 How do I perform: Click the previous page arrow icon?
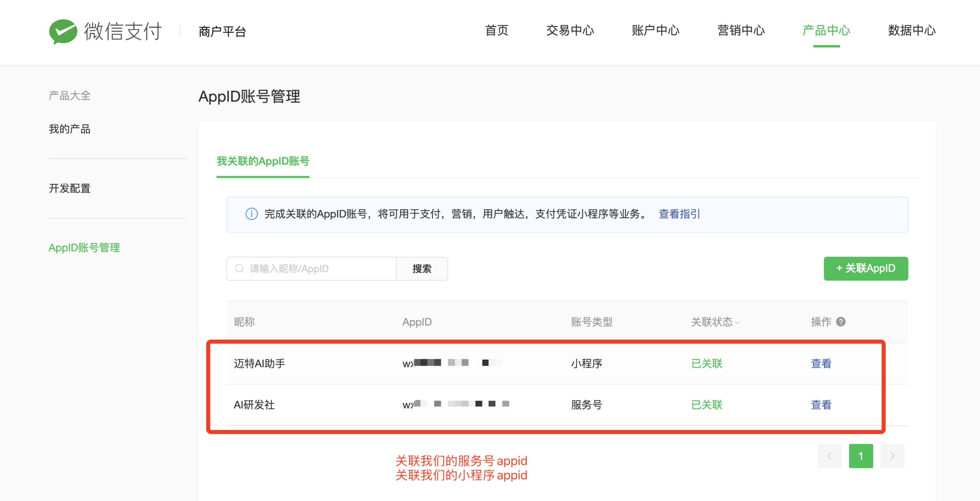(x=830, y=456)
